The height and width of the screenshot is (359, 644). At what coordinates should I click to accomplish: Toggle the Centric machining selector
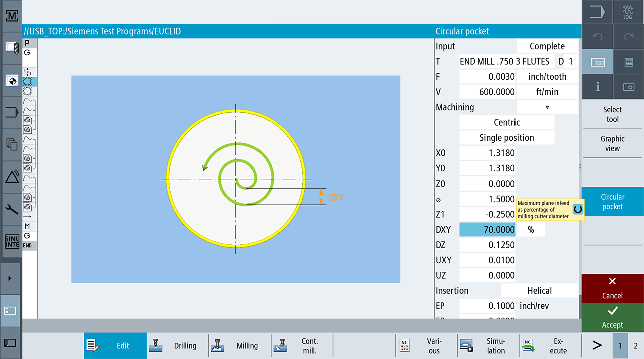(x=507, y=122)
